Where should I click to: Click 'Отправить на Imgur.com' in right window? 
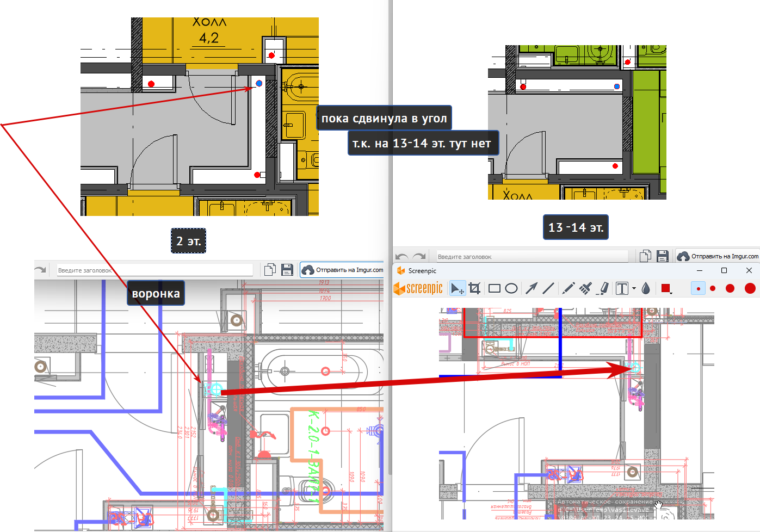point(718,256)
